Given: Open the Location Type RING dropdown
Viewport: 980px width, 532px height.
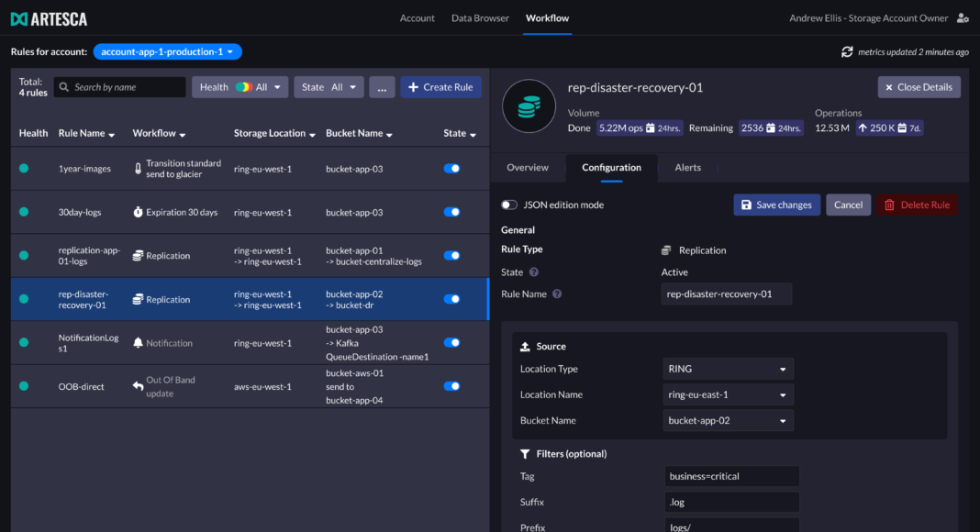Looking at the screenshot, I should point(729,369).
